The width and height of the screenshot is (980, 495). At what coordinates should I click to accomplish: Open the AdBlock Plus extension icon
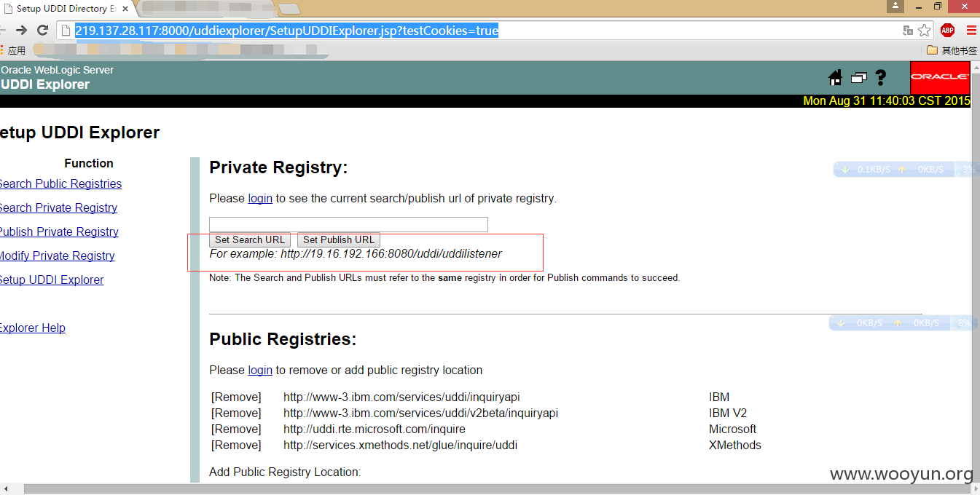click(947, 31)
